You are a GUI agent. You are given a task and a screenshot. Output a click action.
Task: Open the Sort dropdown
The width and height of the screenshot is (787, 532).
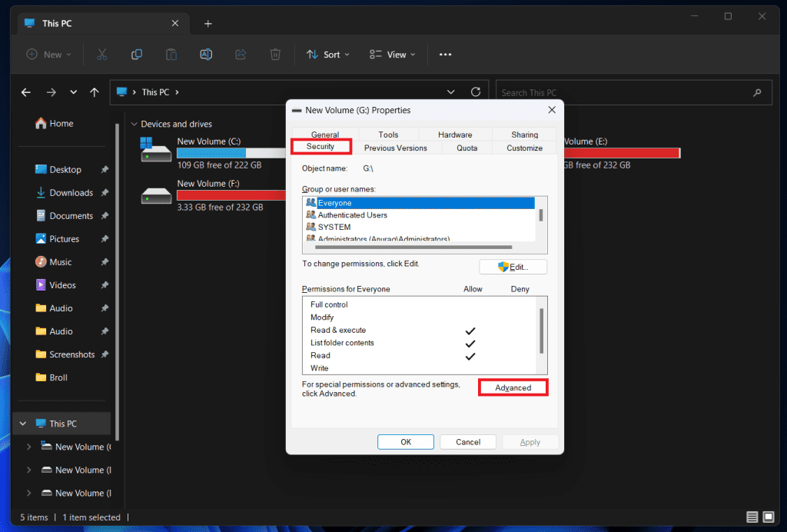(328, 54)
